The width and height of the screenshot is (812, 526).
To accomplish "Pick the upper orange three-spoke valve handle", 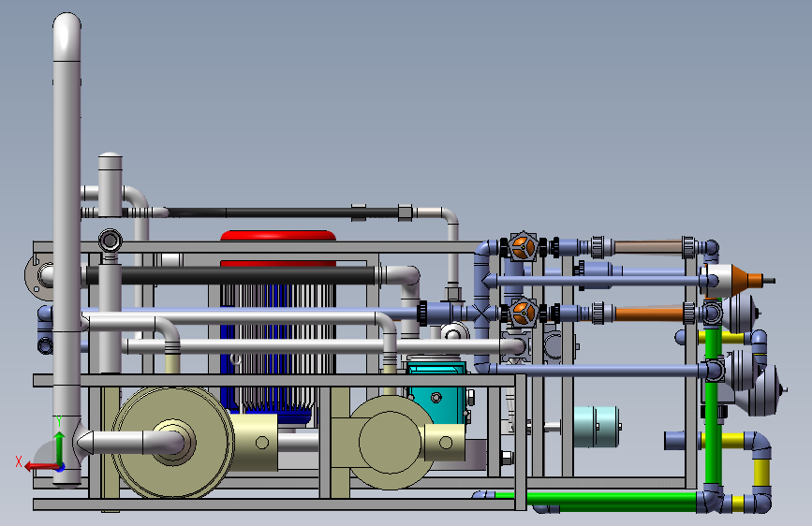I will (524, 247).
